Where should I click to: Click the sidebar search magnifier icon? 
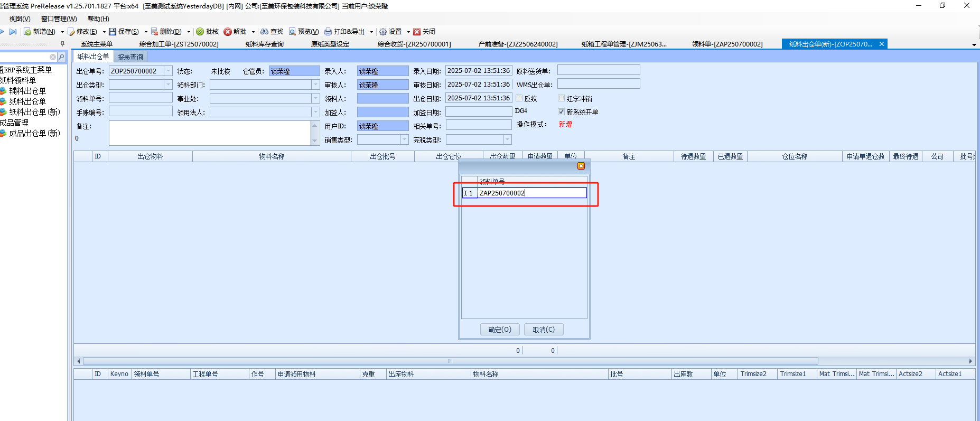click(61, 57)
